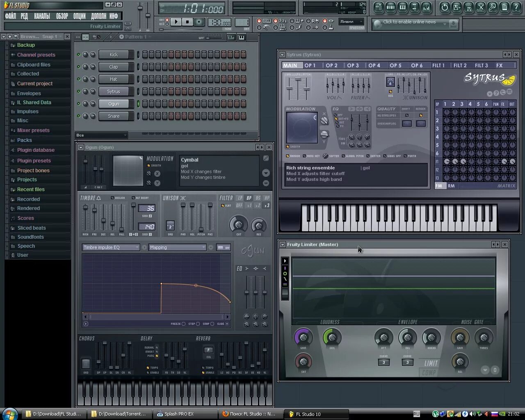Viewport: 525px width, 420px height.
Task: Click the render audio wave-disk icon
Action: pos(469,7)
